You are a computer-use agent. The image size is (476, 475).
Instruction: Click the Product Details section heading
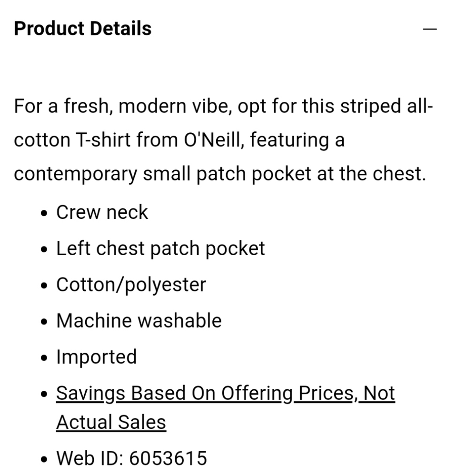(83, 29)
